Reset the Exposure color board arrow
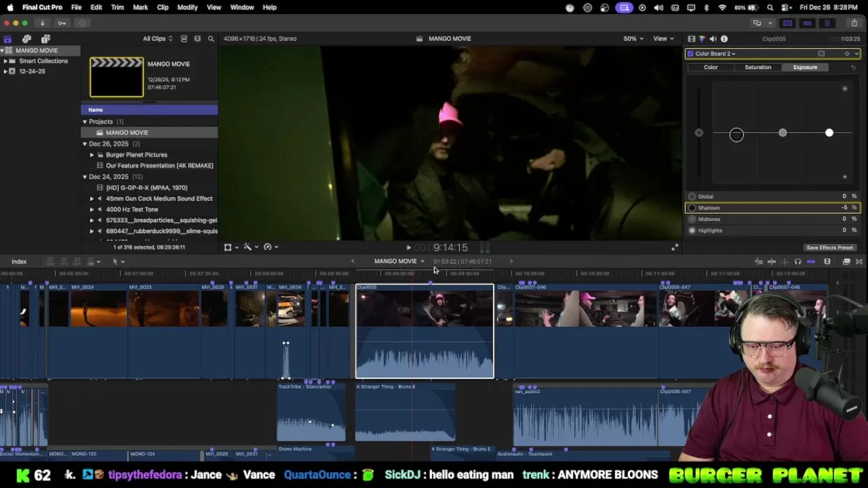The image size is (868, 488). 853,67
